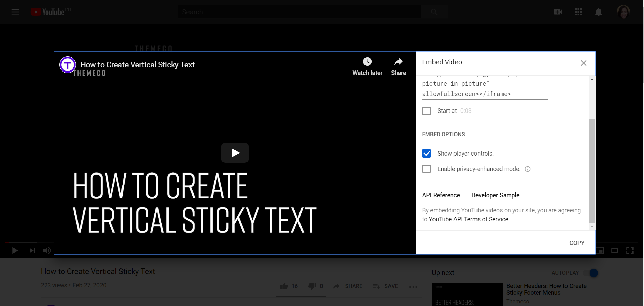644x306 pixels.
Task: Click the Up next heading
Action: (443, 273)
